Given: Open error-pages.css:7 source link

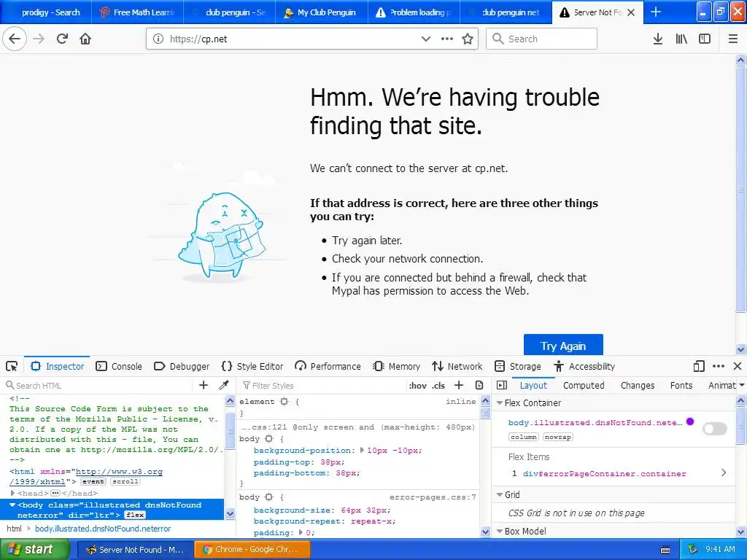Looking at the screenshot, I should [433, 497].
